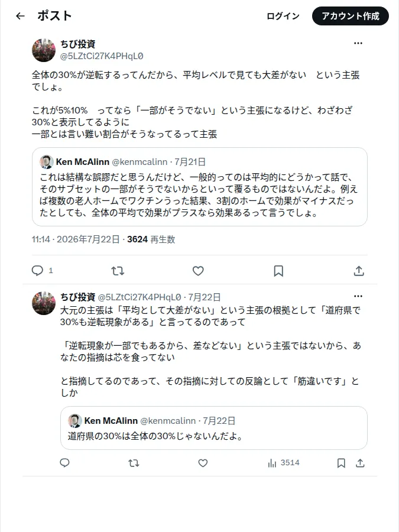Open quoted Ken McAlinn post from 7月22日

[x=214, y=428]
